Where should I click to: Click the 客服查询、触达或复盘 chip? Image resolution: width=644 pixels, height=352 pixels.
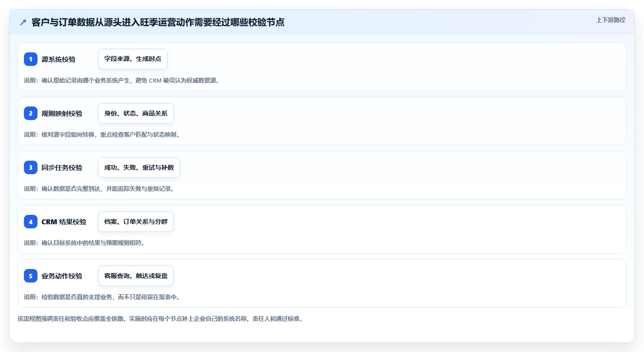pyautogui.click(x=136, y=276)
